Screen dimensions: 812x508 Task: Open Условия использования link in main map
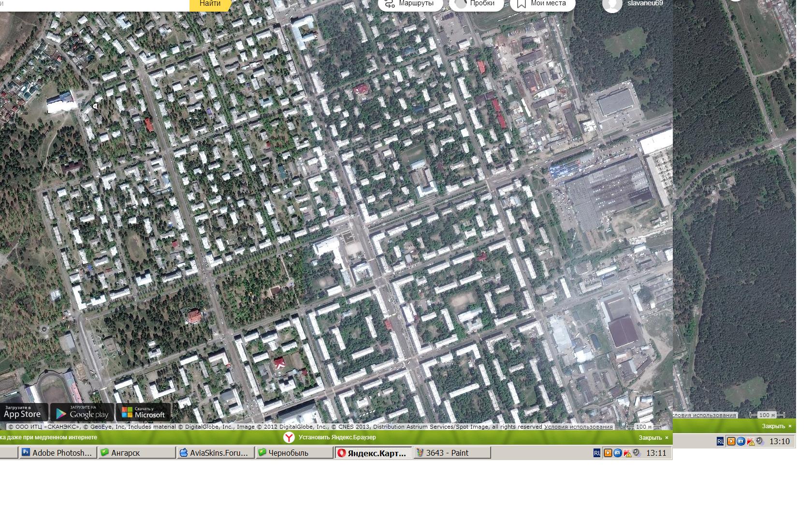(x=579, y=427)
